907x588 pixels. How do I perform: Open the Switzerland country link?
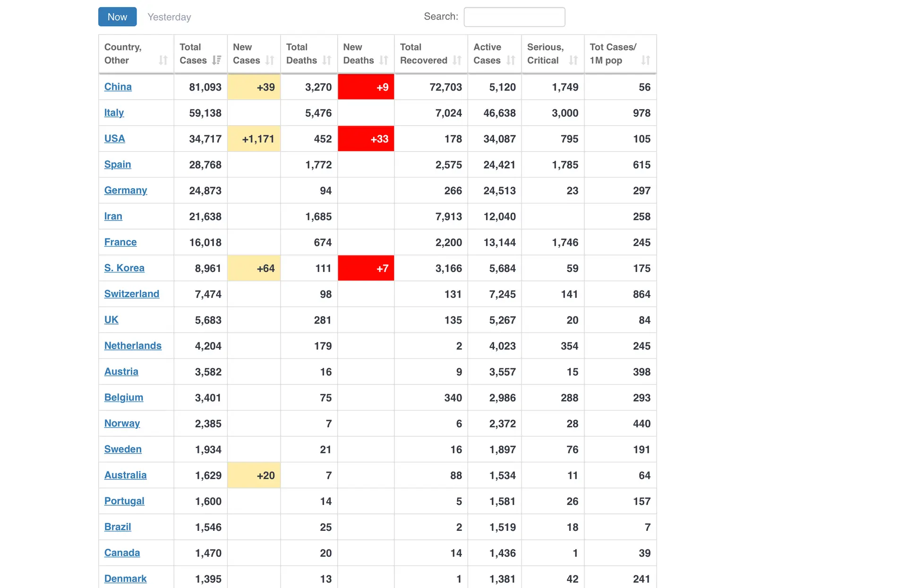(x=132, y=294)
